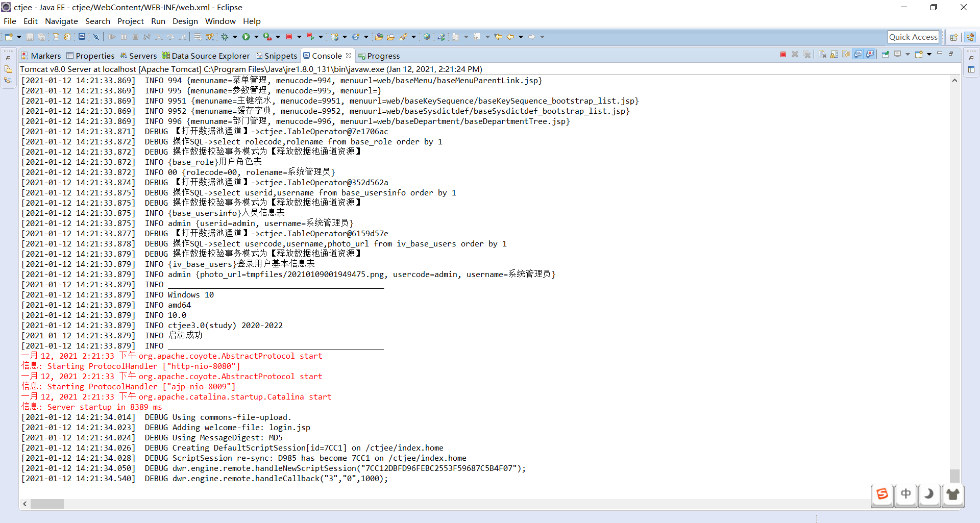Switch to the Snippets tab
980x523 pixels.
276,56
